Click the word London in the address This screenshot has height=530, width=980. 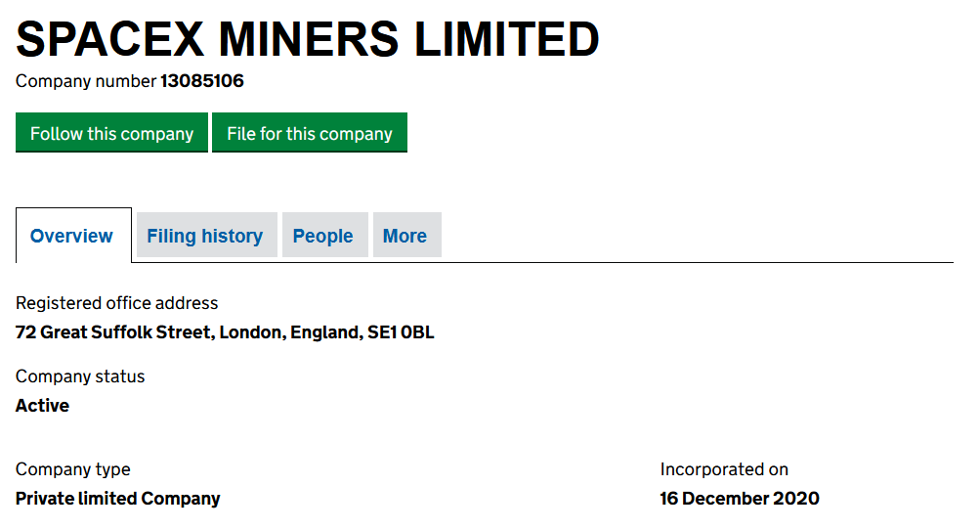[252, 332]
